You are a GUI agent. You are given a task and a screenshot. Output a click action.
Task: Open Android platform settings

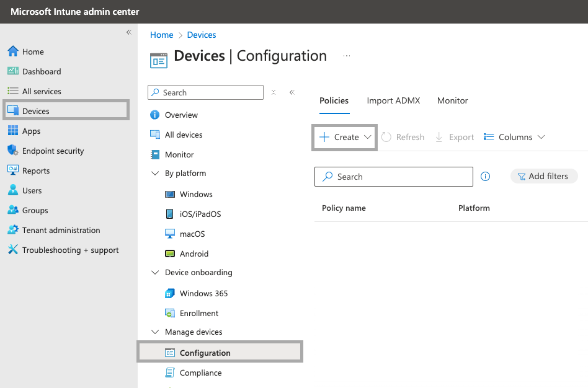pos(169,254)
